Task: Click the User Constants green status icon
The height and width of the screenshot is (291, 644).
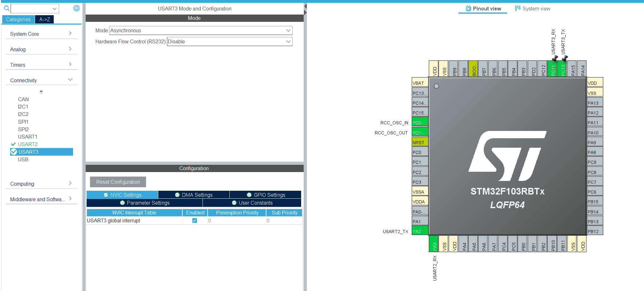Action: [234, 203]
